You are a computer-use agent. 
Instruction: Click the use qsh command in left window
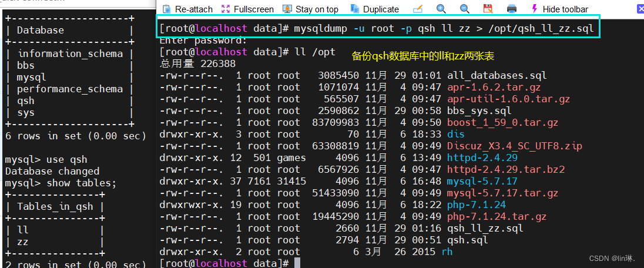pyautogui.click(x=67, y=160)
